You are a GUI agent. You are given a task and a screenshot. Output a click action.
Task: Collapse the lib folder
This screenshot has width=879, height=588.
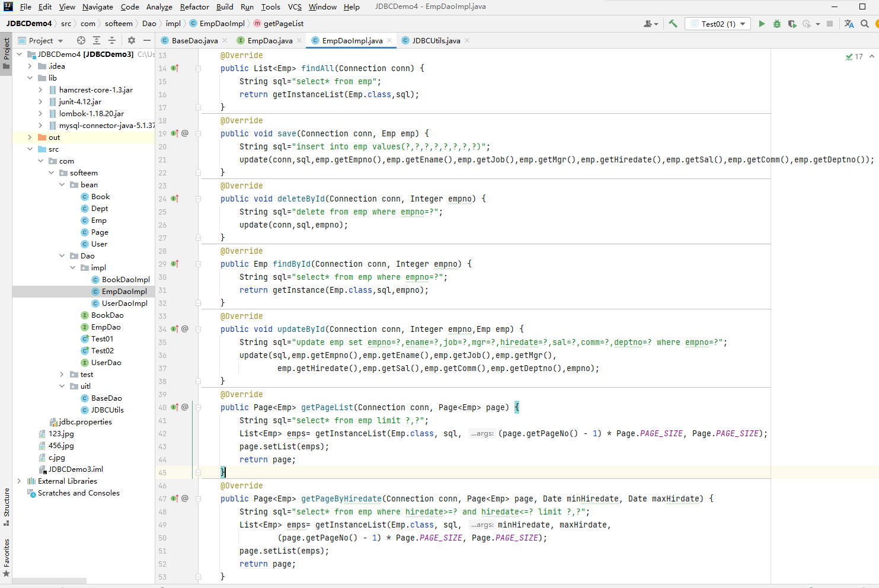(30, 78)
